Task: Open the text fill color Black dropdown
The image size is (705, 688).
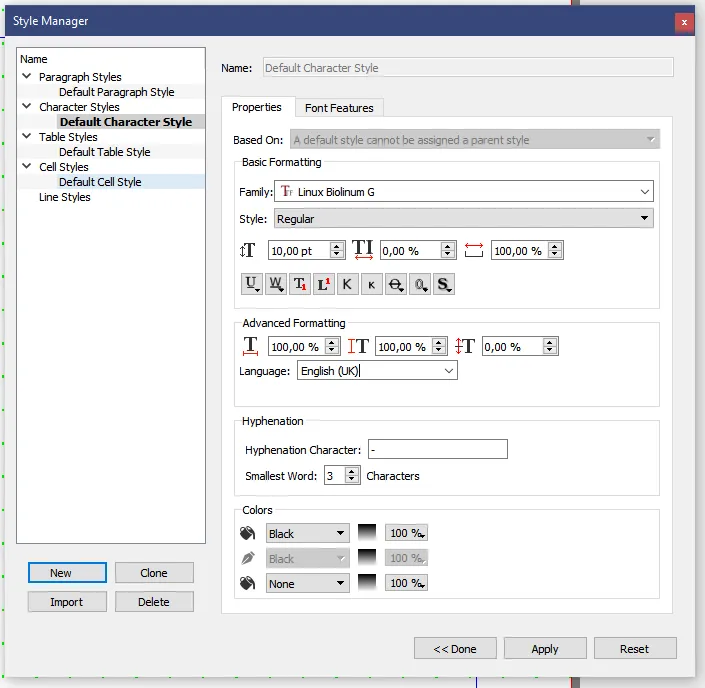Action: click(x=308, y=534)
